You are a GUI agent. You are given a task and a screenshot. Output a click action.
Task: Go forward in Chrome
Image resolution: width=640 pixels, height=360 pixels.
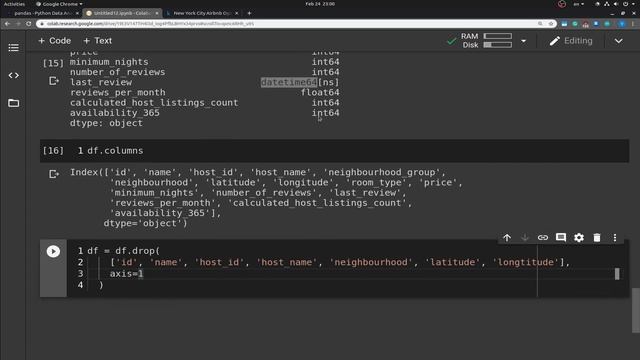(18, 24)
